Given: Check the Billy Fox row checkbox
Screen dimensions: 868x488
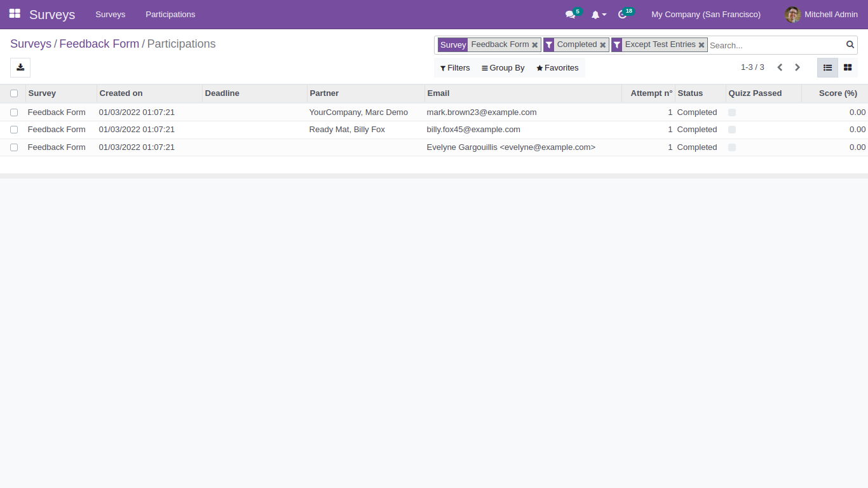Looking at the screenshot, I should pyautogui.click(x=14, y=130).
